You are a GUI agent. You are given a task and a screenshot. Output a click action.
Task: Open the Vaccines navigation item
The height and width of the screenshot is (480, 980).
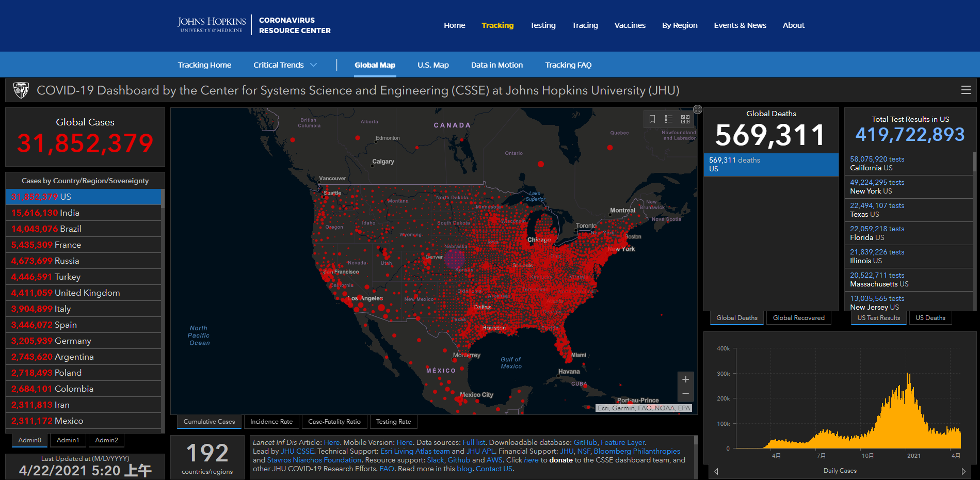[x=630, y=25]
